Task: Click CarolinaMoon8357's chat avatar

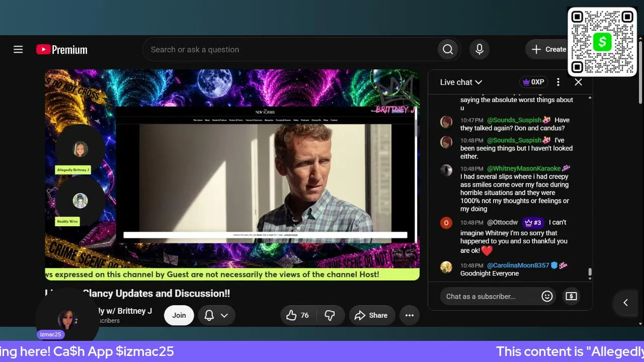Action: (446, 267)
